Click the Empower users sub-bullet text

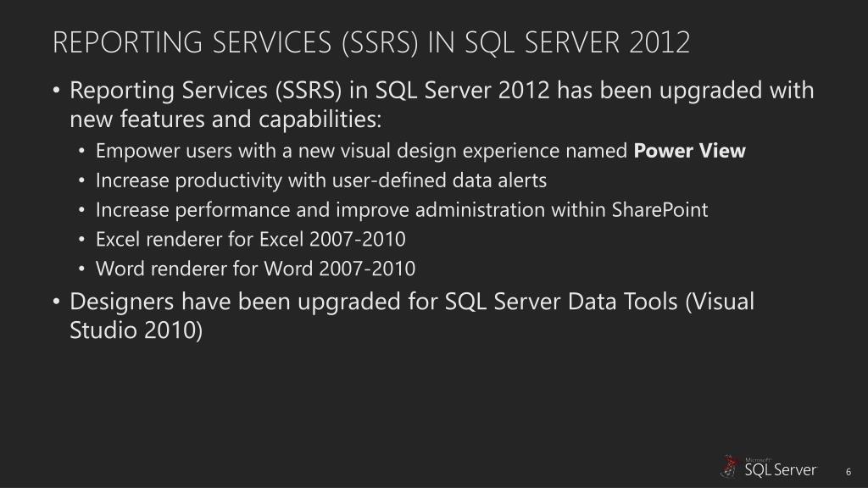(420, 151)
